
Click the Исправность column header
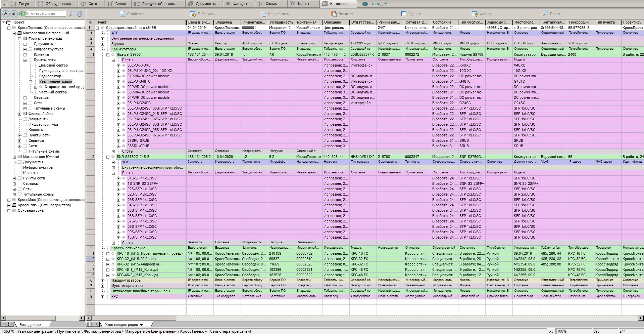coord(282,22)
